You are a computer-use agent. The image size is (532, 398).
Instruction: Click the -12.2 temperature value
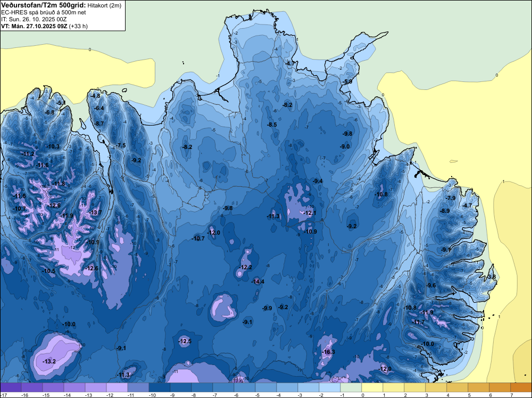click(x=246, y=267)
